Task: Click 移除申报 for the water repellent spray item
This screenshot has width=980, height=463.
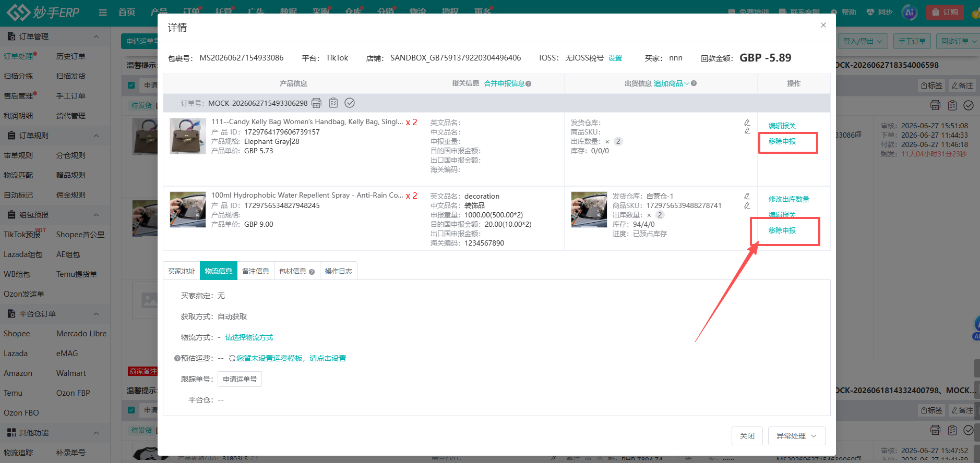Action: [x=782, y=230]
